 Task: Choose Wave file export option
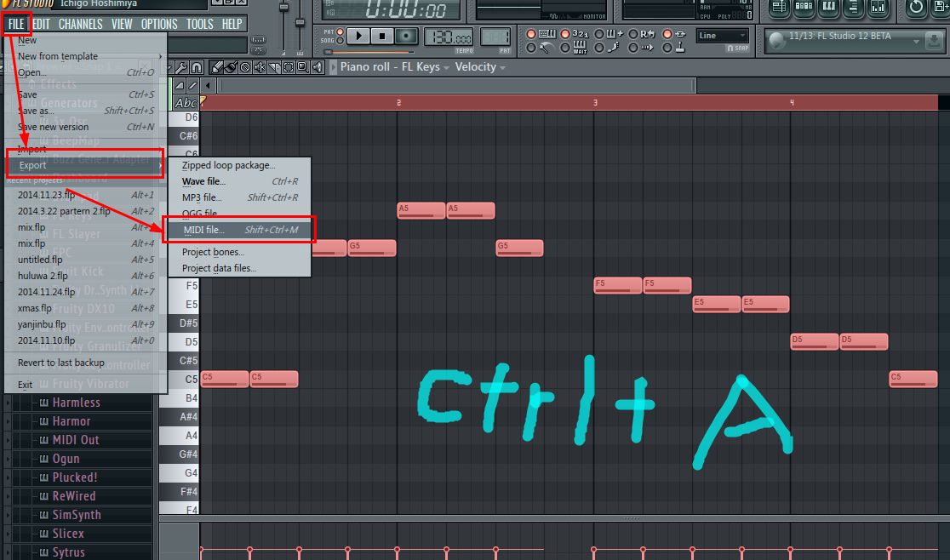click(239, 181)
